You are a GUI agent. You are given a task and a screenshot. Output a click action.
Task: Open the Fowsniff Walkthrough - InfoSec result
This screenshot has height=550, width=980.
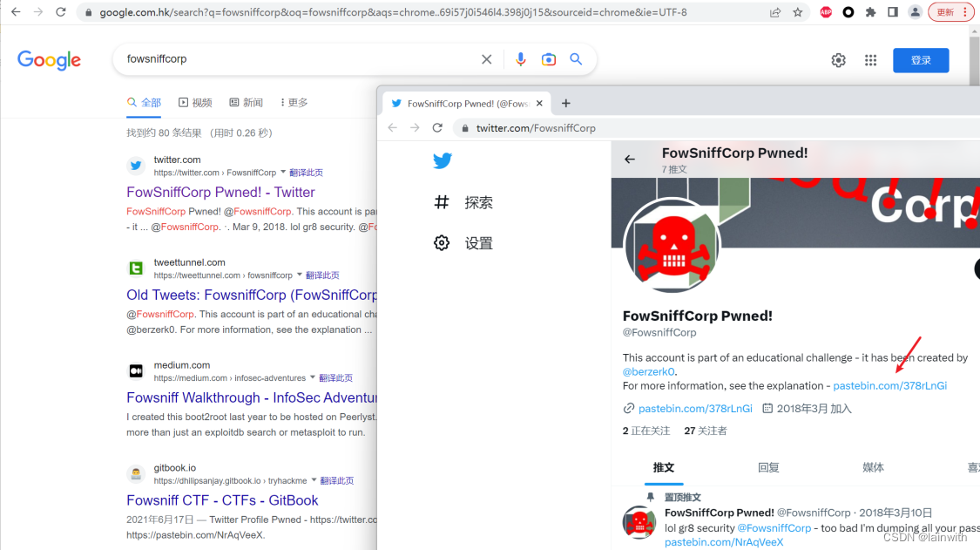click(252, 397)
